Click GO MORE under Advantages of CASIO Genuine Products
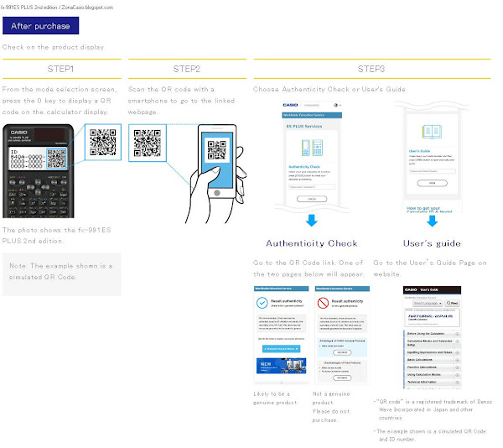 (342, 352)
